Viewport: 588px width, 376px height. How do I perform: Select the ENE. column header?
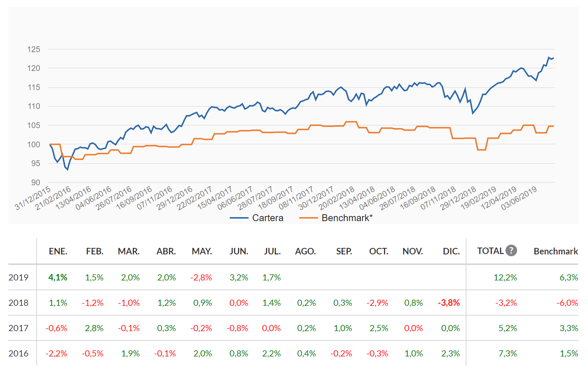pos(58,251)
